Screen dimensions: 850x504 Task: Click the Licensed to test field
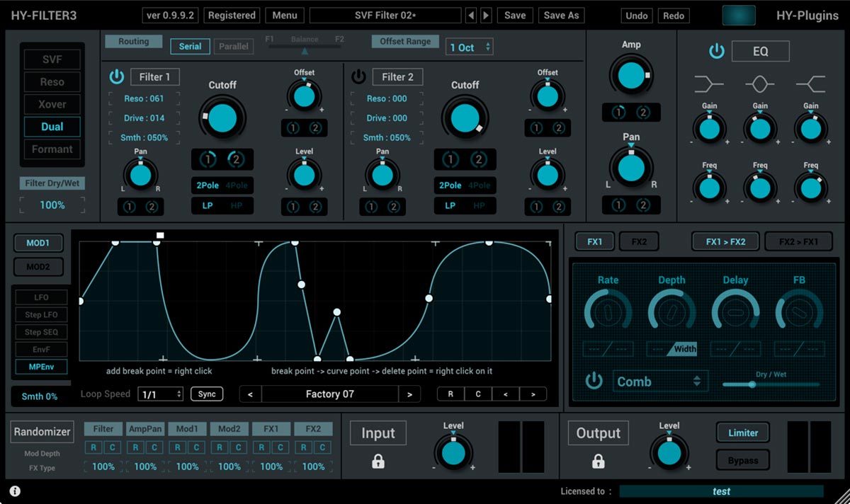tap(721, 491)
